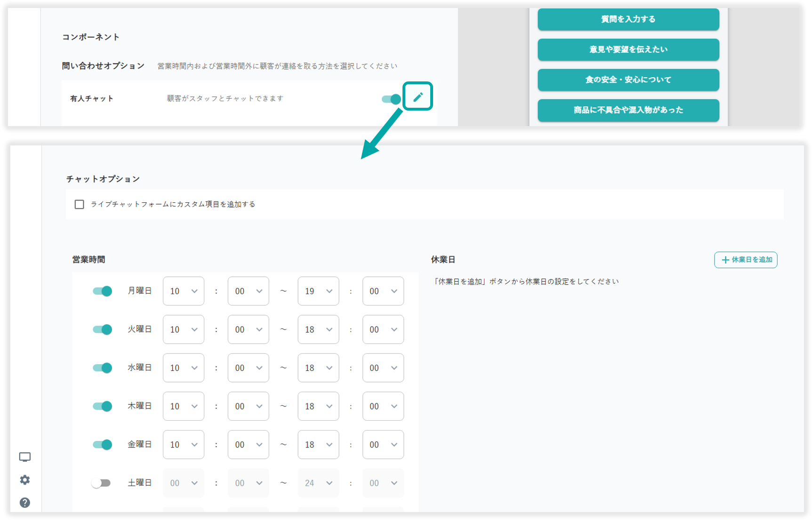The height and width of the screenshot is (520, 812).
Task: Toggle 火曜日 business hours switch
Action: 102,329
